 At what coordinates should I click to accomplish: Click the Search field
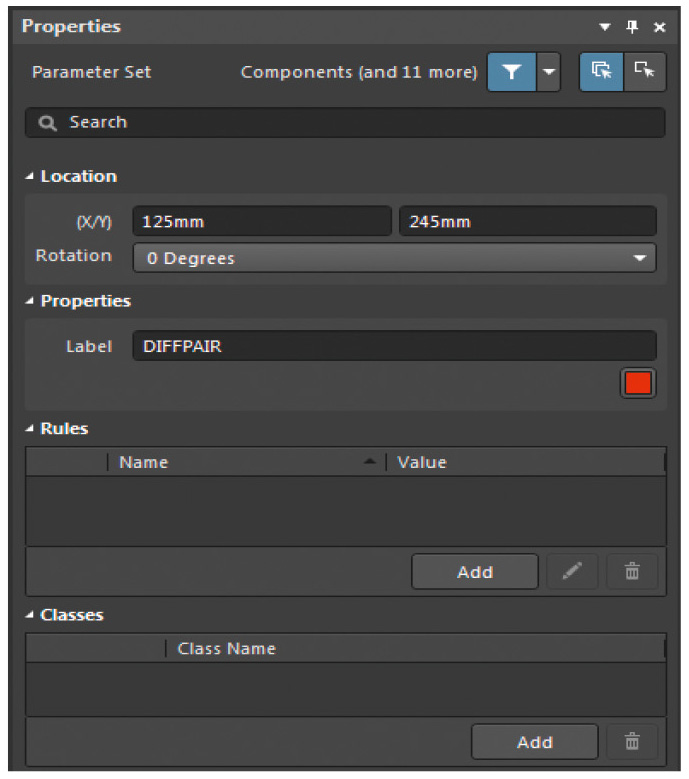(345, 122)
